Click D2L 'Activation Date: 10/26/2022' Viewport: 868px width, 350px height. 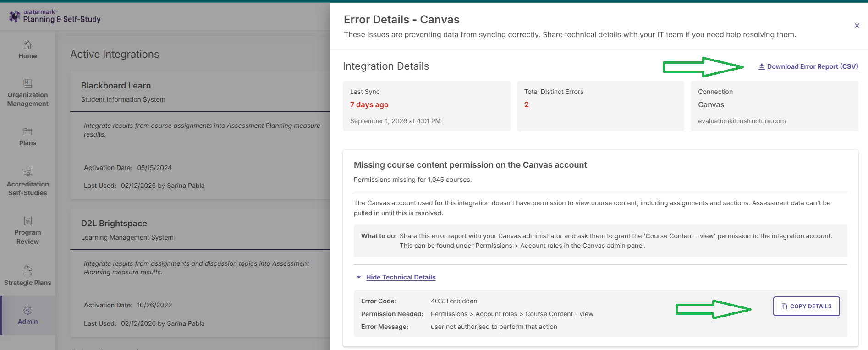128,305
